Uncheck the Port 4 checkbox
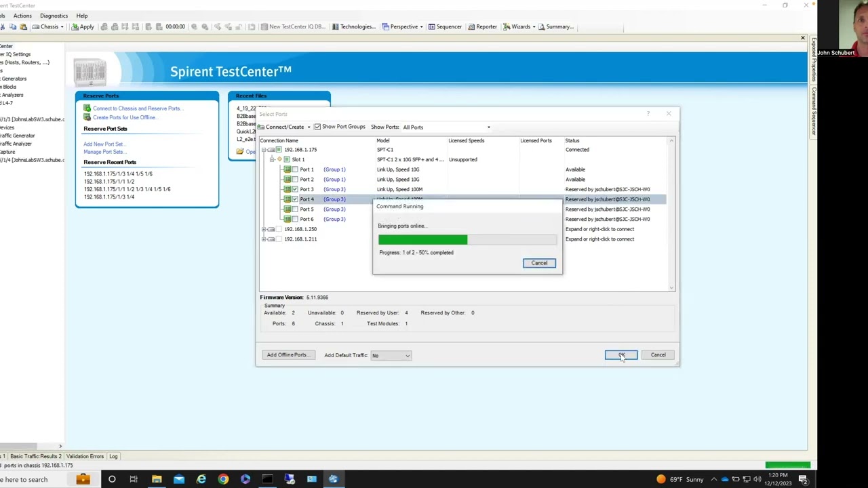Viewport: 868px width, 488px height. (295, 199)
